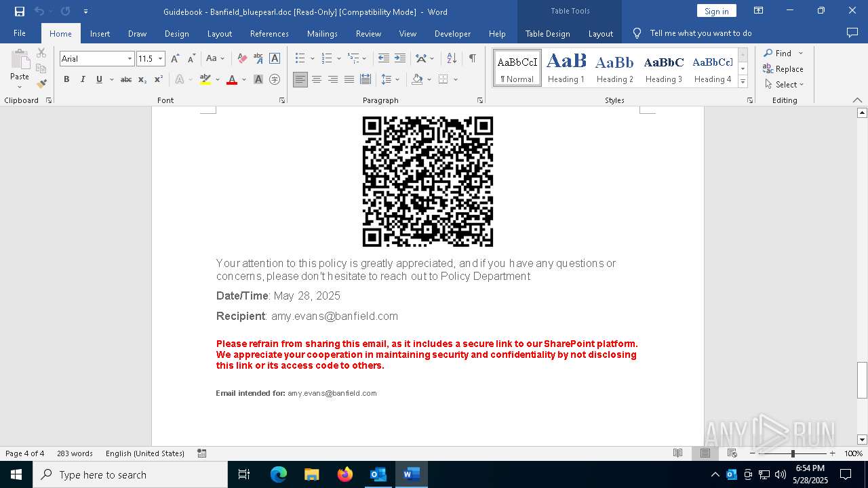This screenshot has height=488, width=868.
Task: Click the Cut scissors icon
Action: click(41, 53)
